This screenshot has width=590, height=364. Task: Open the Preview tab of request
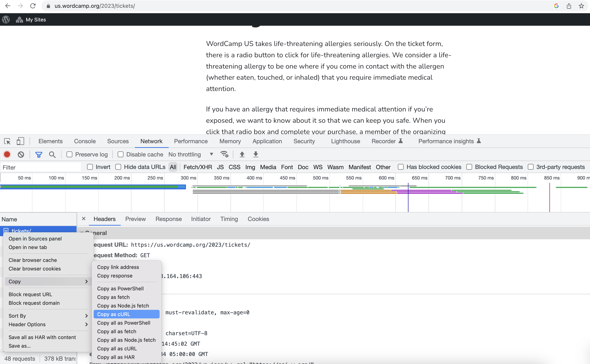click(135, 219)
